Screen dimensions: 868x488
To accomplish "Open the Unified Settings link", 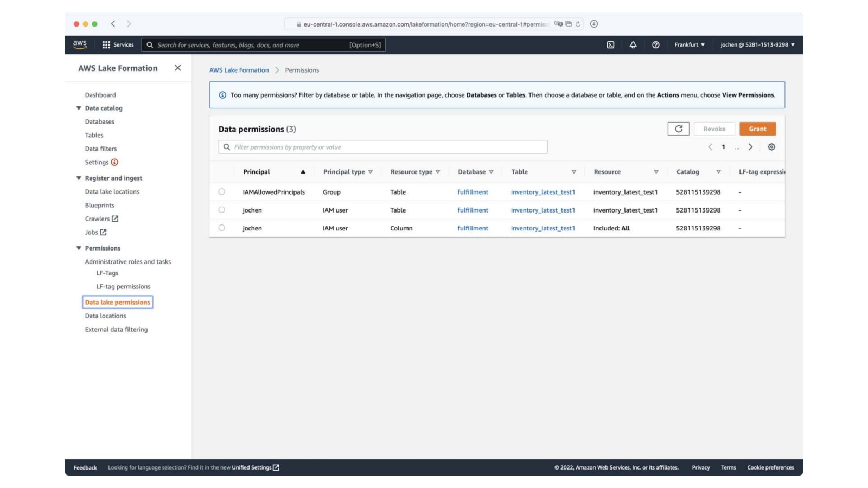I will [x=256, y=467].
